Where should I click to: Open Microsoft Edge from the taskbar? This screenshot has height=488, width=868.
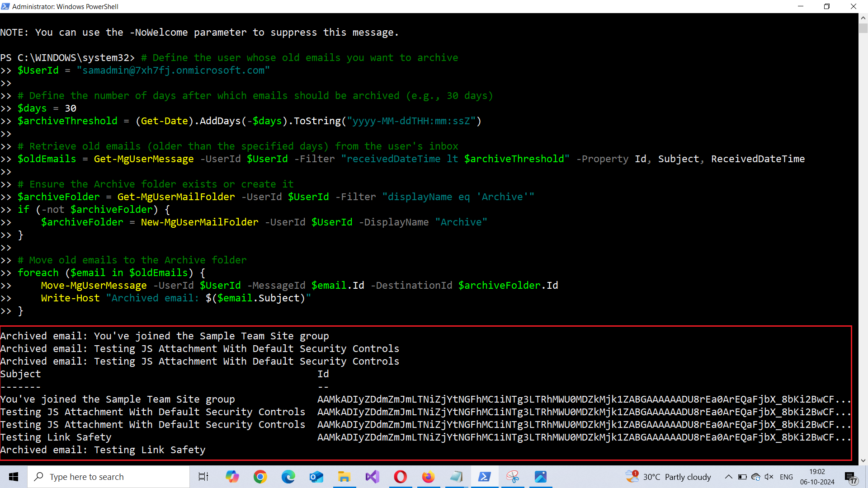(288, 477)
